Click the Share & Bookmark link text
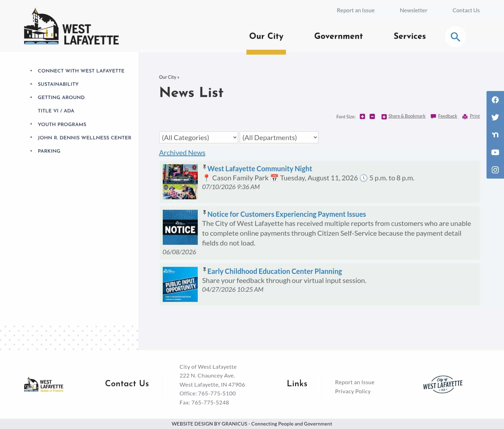Screen dimensions: 504x429 coord(407,116)
